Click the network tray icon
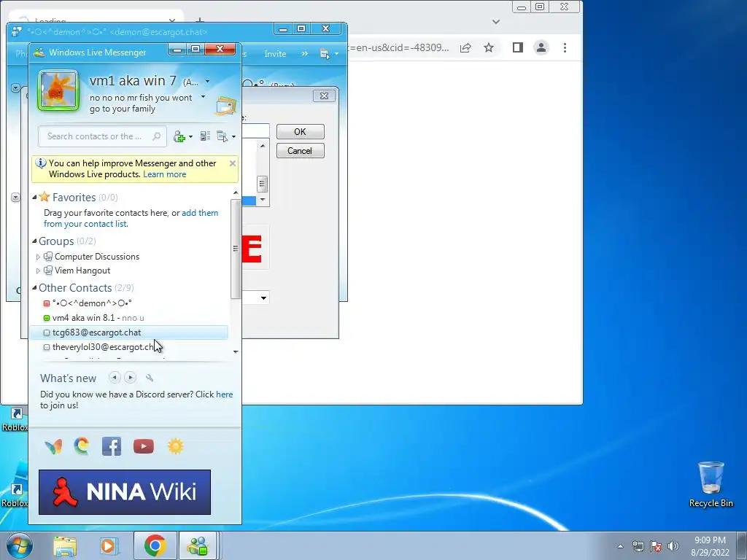The height and width of the screenshot is (560, 747). click(638, 546)
